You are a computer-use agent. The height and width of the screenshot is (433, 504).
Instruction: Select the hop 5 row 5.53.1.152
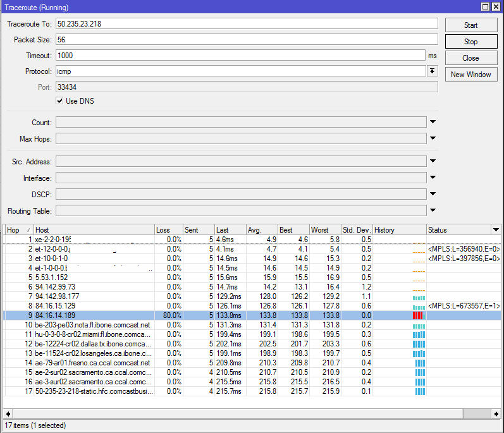[252, 277]
